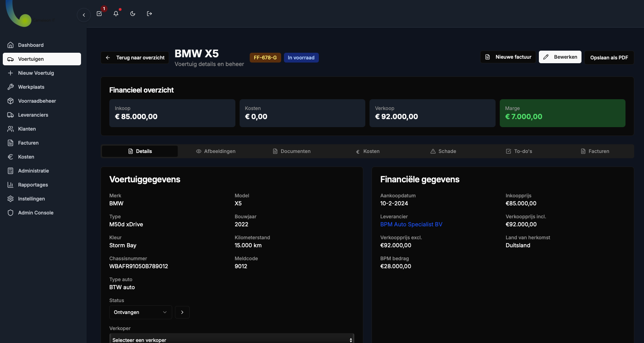The image size is (644, 343).
Task: Click the logout icon in top bar
Action: click(x=149, y=14)
